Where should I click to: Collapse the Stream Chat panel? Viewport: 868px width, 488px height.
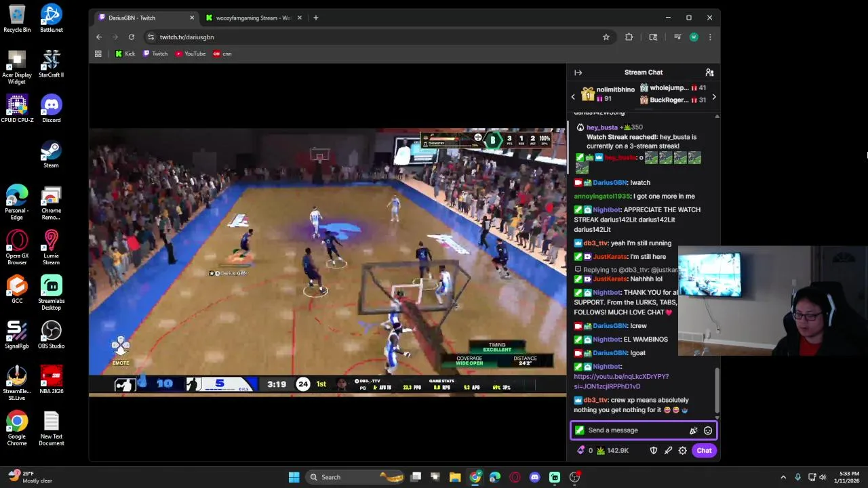tap(578, 73)
